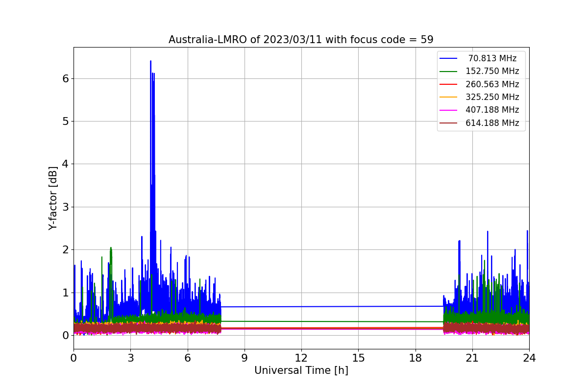This screenshot has height=392, width=588.
Task: Select the 152.750 MHz legend label
Action: [492, 71]
